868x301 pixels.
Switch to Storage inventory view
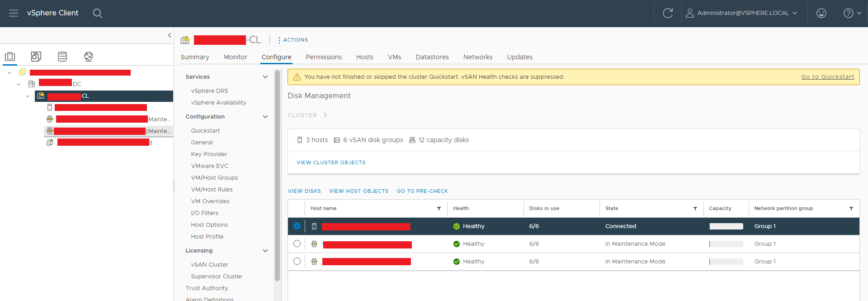click(x=62, y=57)
